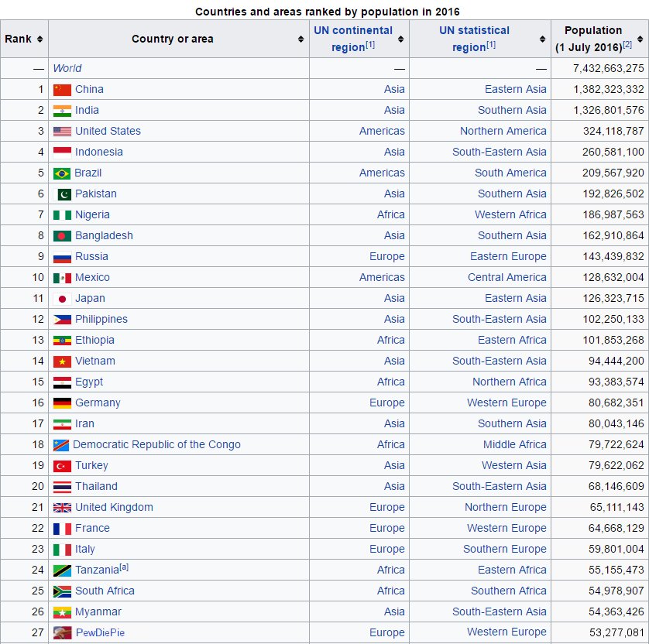The height and width of the screenshot is (644, 649).
Task: Open Southern Europe region link
Action: [x=504, y=549]
